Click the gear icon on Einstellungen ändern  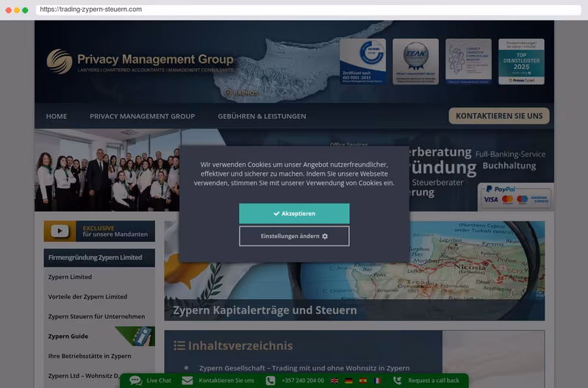coord(325,236)
